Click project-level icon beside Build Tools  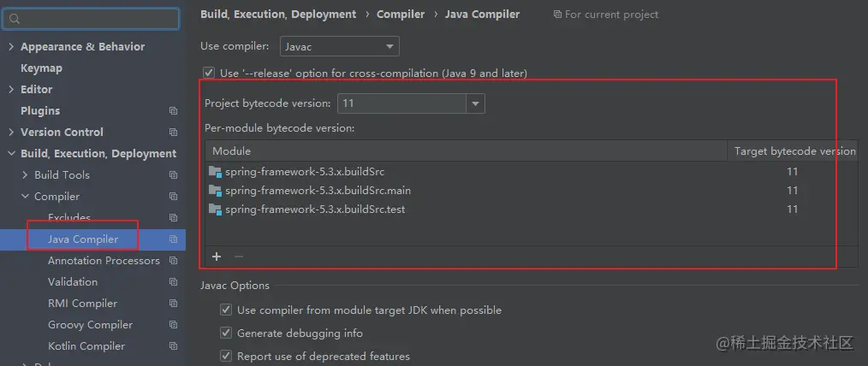coord(173,175)
